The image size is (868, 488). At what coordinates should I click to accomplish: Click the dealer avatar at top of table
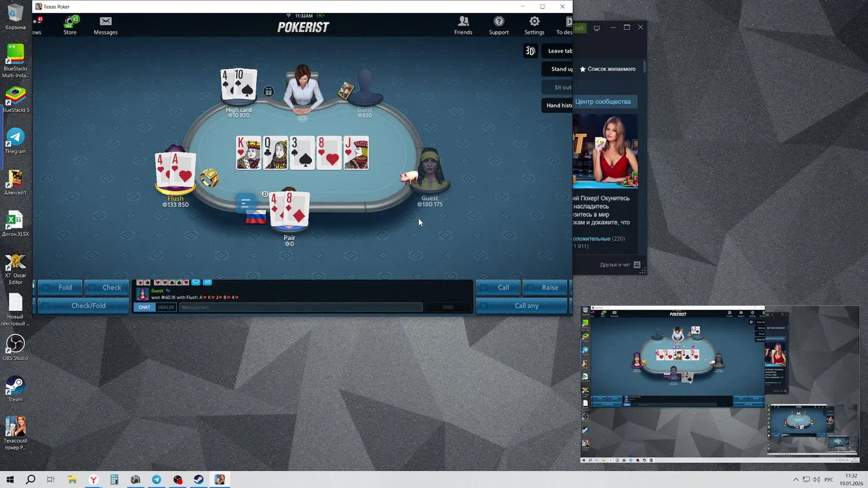[302, 88]
